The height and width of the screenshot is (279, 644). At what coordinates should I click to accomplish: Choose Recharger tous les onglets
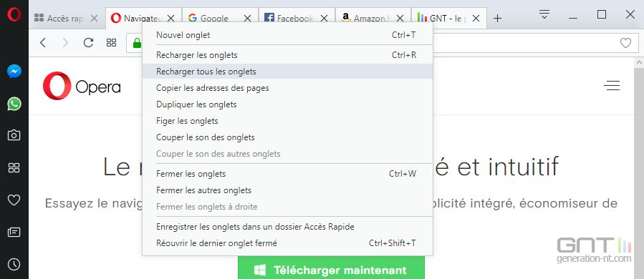(x=287, y=72)
